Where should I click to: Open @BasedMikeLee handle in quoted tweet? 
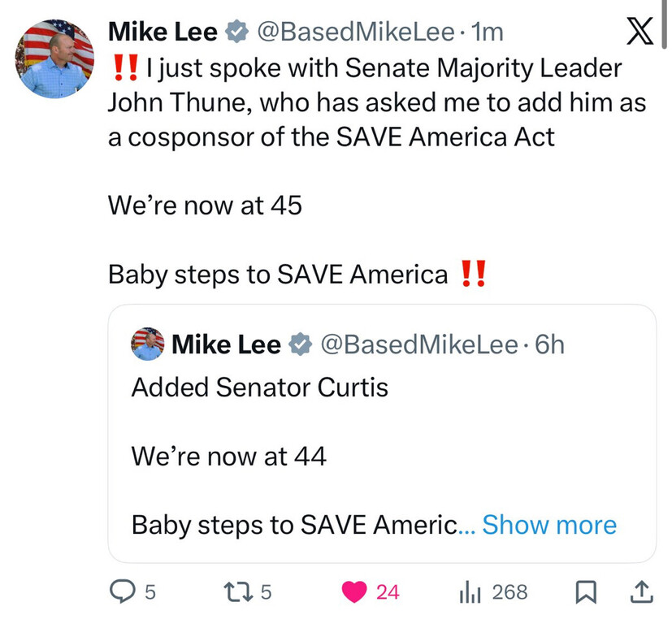click(419, 344)
